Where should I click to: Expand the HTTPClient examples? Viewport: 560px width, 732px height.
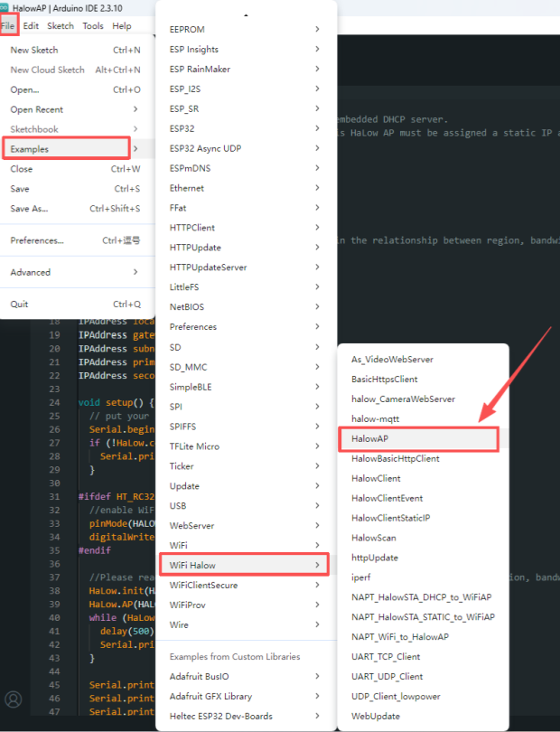point(246,228)
